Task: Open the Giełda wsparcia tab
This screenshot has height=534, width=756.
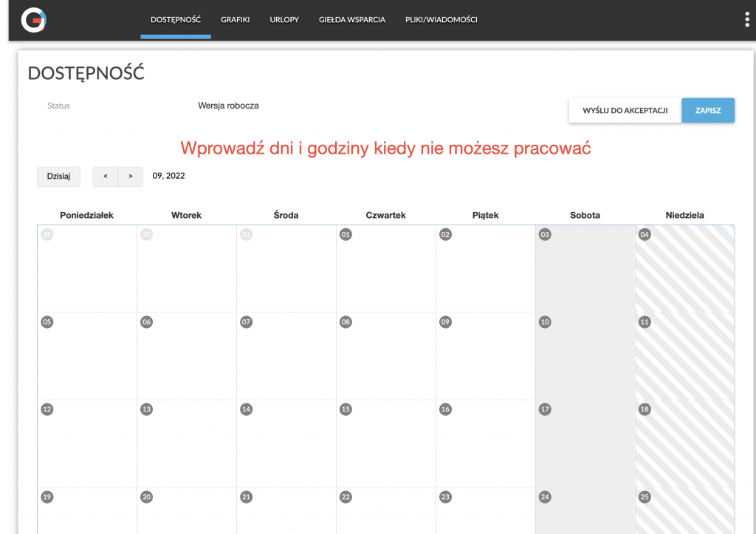Action: point(352,20)
